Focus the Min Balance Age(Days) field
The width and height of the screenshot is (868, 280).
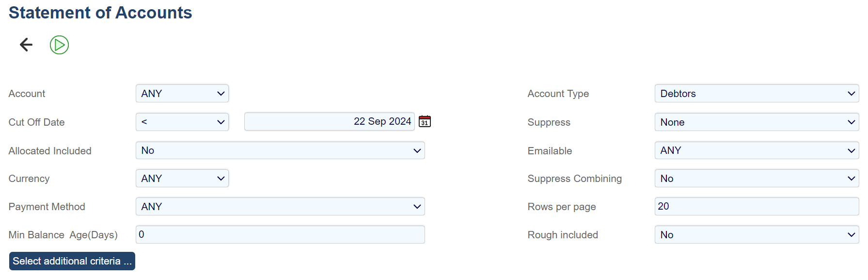(x=280, y=234)
